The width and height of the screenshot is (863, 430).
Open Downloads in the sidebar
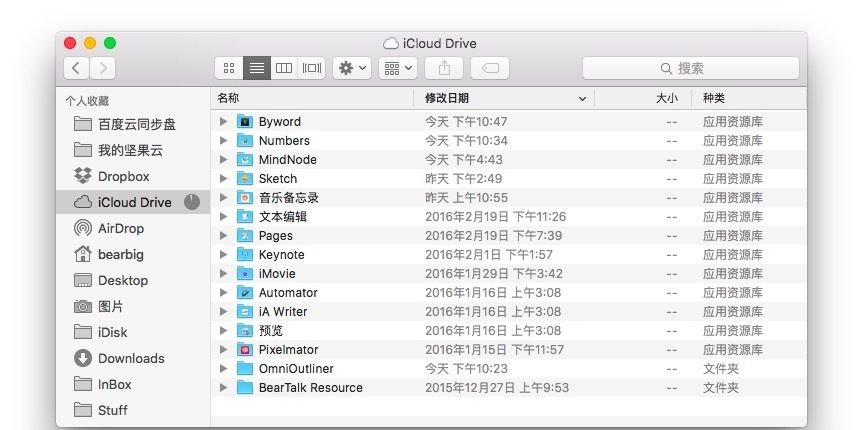130,358
